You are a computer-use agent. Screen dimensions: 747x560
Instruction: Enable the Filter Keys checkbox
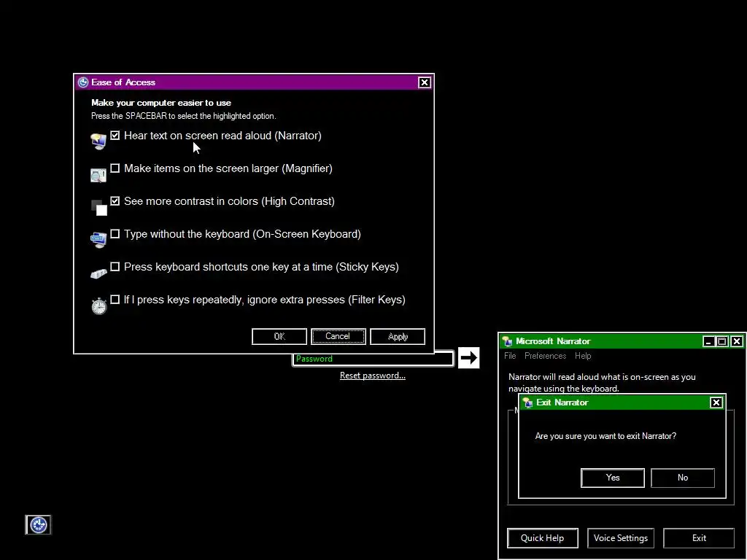click(115, 300)
